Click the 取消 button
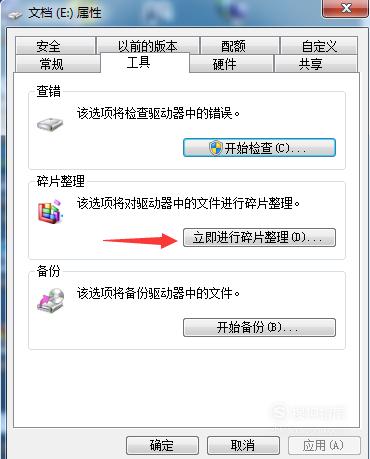 [243, 445]
